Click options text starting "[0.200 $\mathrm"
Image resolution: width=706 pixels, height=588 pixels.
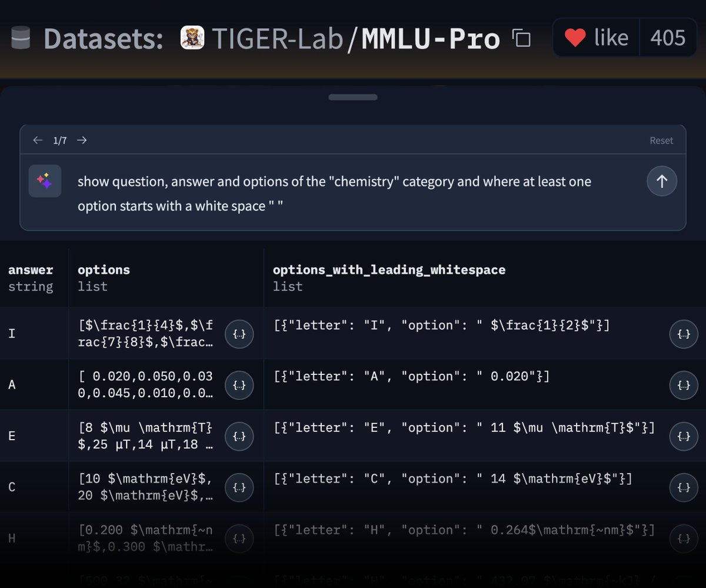(145, 538)
